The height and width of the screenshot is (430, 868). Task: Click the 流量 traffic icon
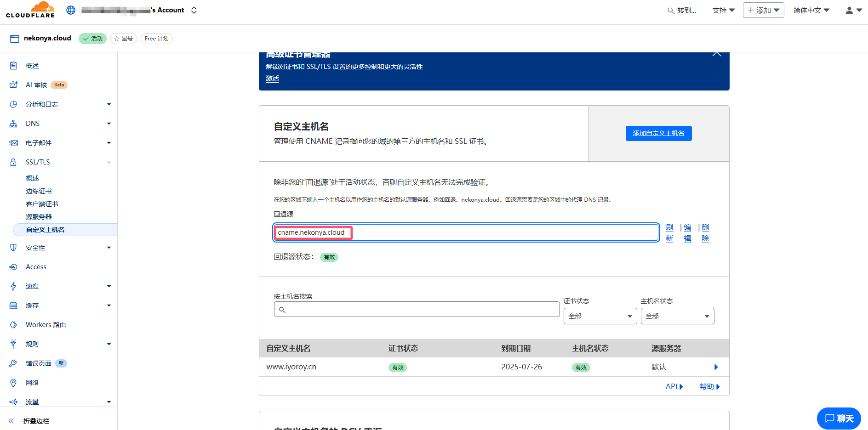pyautogui.click(x=13, y=402)
